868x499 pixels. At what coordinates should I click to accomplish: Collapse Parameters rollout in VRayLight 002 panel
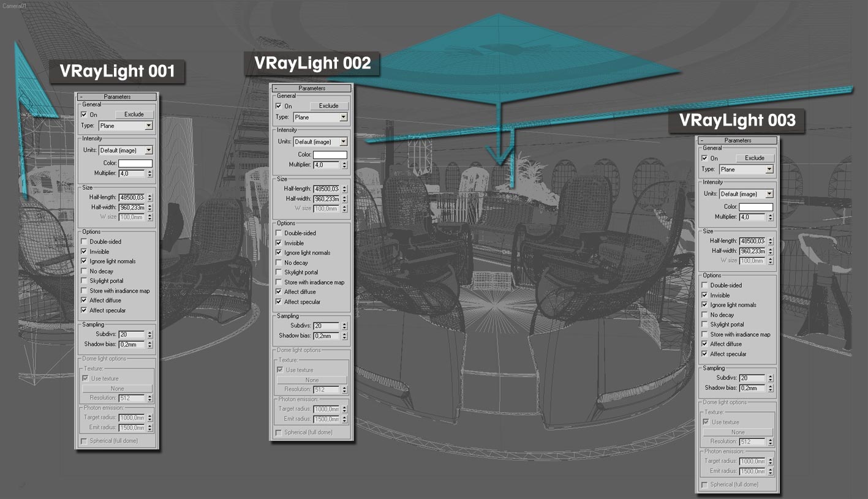276,88
